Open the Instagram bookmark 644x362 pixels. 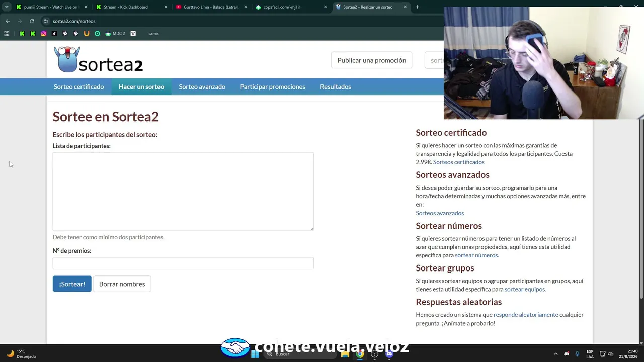pyautogui.click(x=44, y=34)
